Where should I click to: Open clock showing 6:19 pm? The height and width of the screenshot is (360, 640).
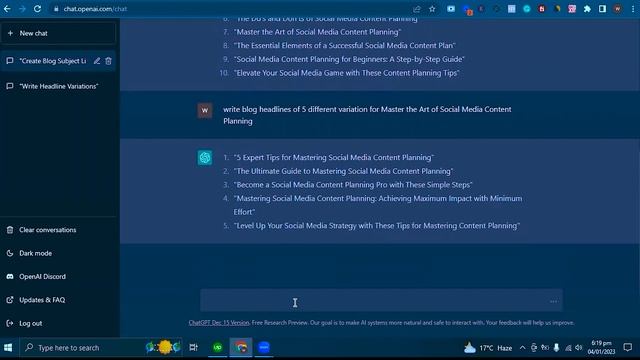tap(601, 347)
